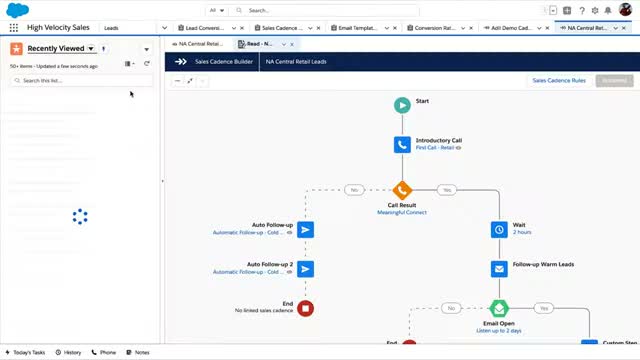Open the Phone utility item
This screenshot has width=640, height=360.
pos(104,352)
